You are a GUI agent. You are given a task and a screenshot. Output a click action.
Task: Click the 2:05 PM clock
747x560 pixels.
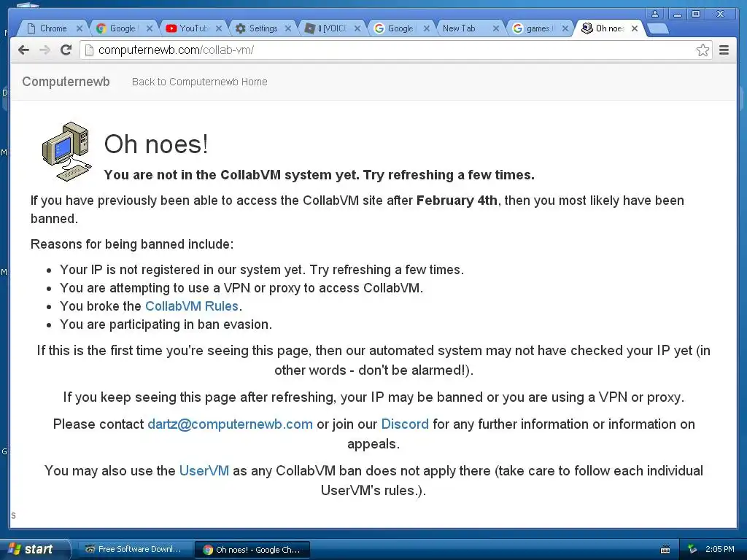tap(720, 550)
